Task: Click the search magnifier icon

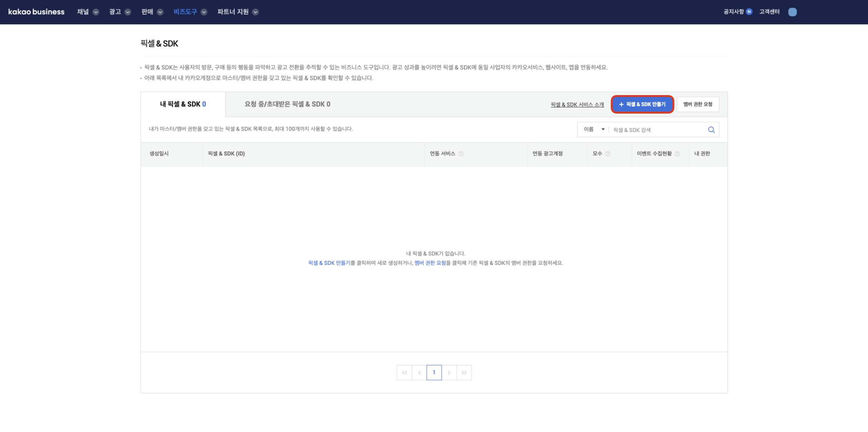Action: point(711,130)
